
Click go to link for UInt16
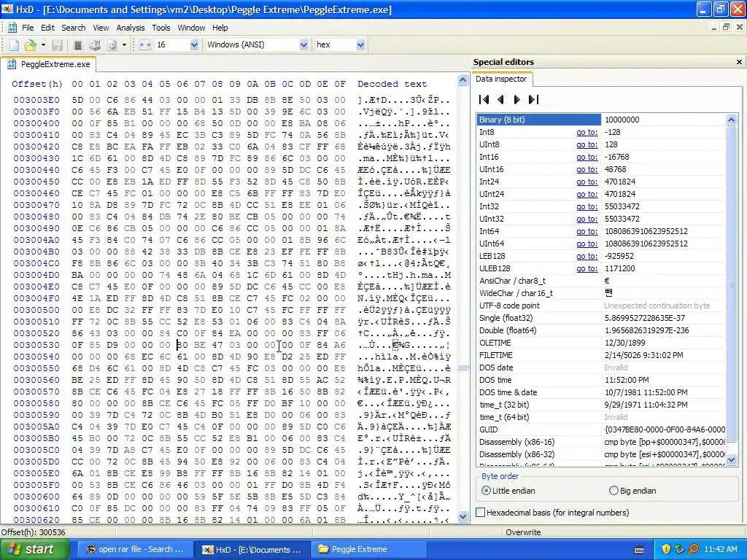coord(587,169)
